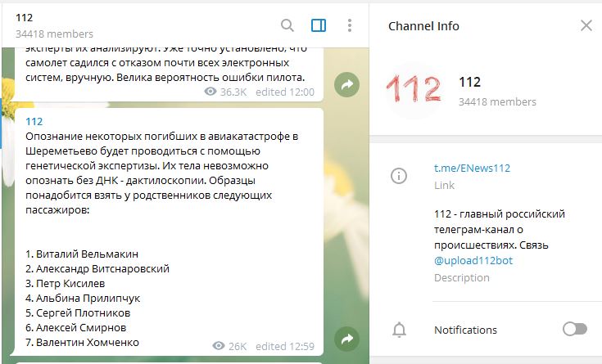Viewport: 602px width, 364px height.
Task: Click the line '4. Альбина Прилипчук'
Action: click(x=83, y=298)
